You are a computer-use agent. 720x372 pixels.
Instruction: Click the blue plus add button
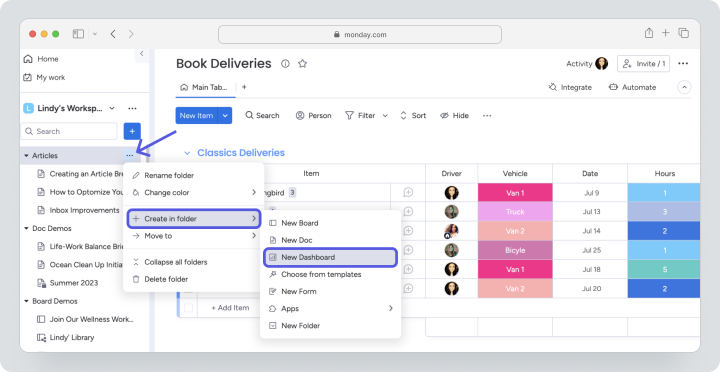[132, 131]
